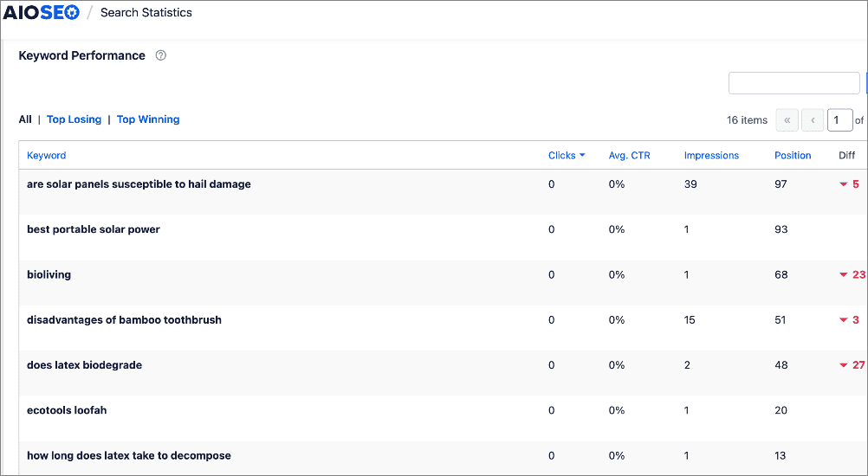Click position 68 in bioliving row
868x476 pixels.
click(781, 274)
